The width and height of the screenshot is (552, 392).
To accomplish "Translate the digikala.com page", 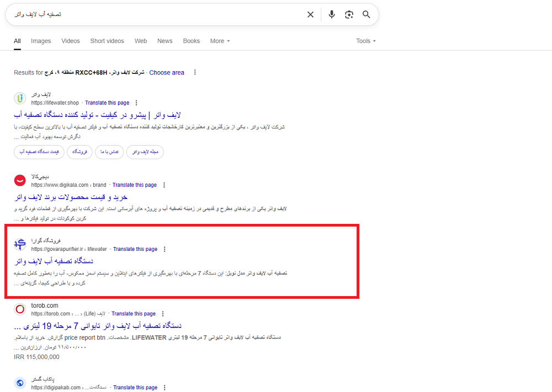I will tap(135, 185).
